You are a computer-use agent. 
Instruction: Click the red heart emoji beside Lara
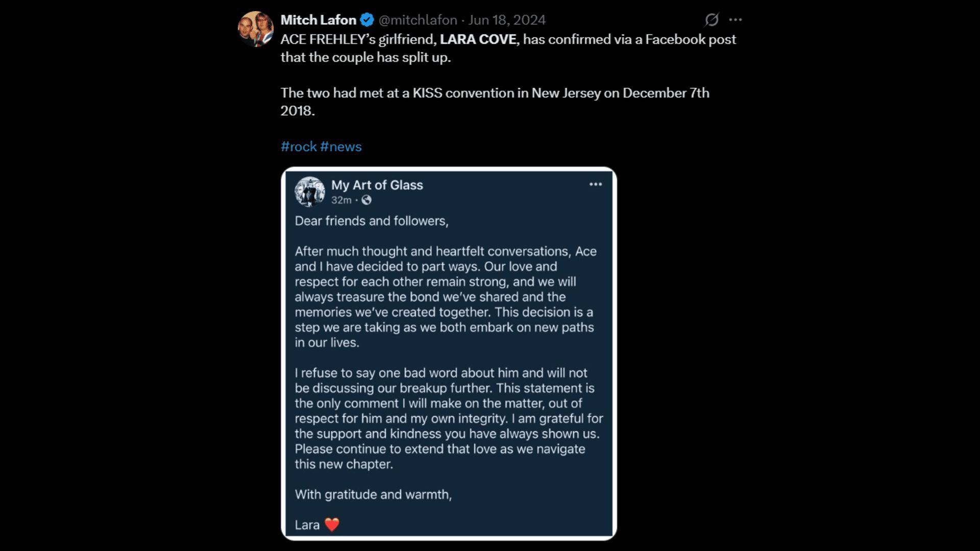point(333,525)
